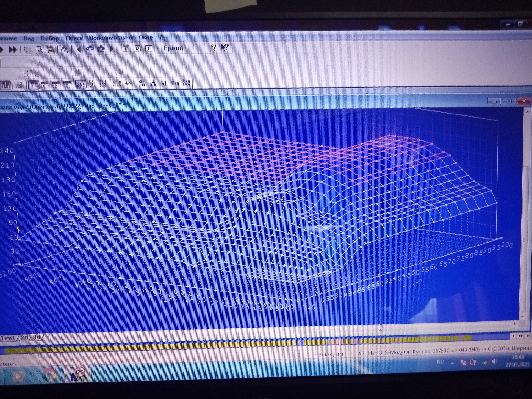The height and width of the screenshot is (399, 532).
Task: Click the plus/minus sign icon
Action: 128,84
